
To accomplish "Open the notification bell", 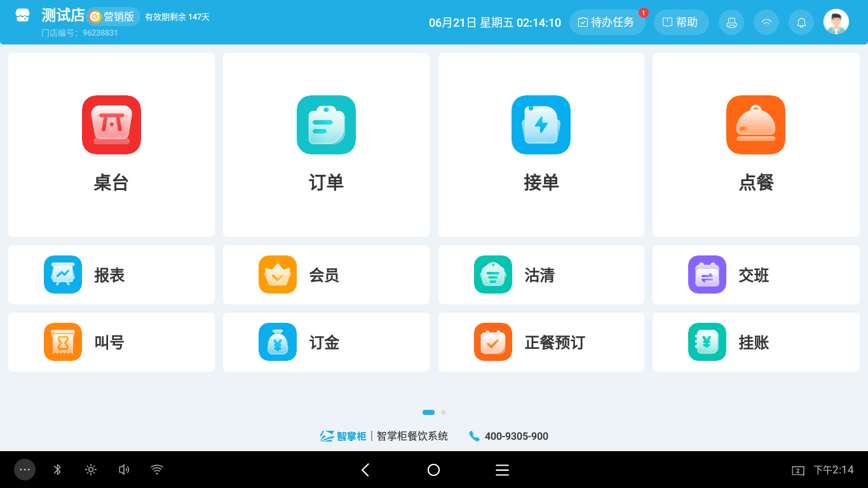I will (801, 22).
